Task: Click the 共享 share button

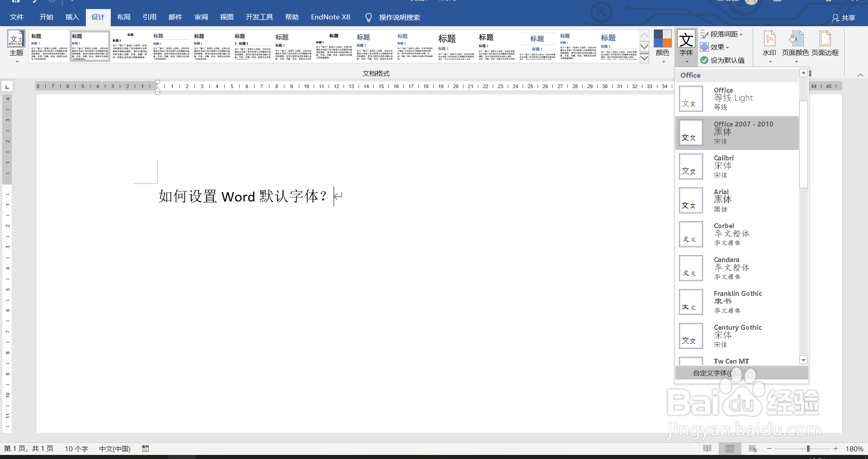Action: (844, 18)
